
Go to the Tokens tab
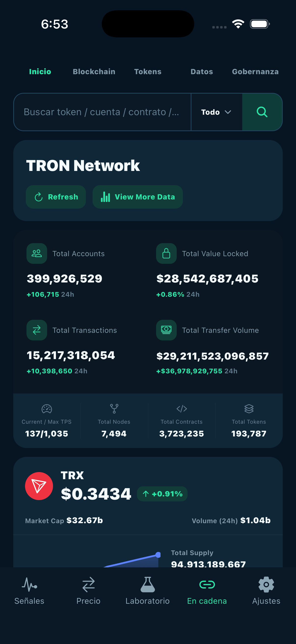click(x=148, y=72)
